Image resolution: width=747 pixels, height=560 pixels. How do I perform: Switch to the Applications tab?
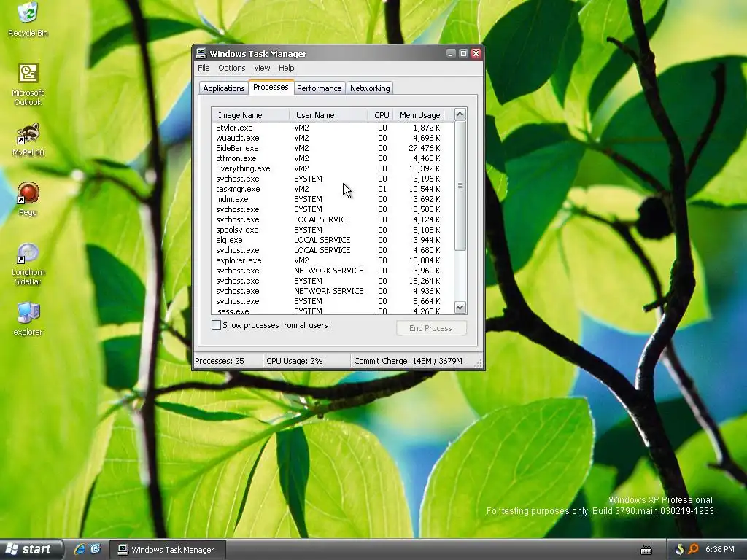coord(223,88)
